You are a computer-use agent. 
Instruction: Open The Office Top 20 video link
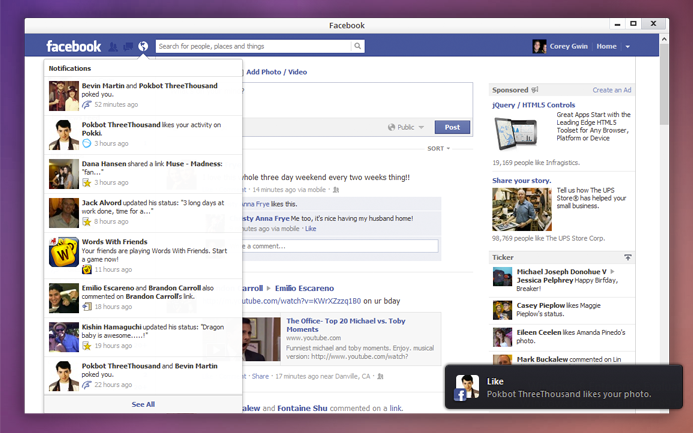[x=346, y=325]
